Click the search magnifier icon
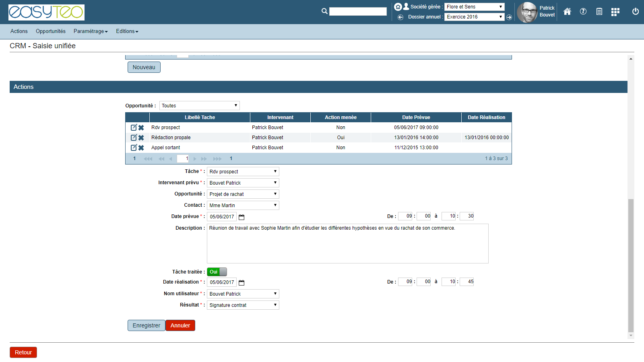The image size is (644, 362). click(x=324, y=11)
